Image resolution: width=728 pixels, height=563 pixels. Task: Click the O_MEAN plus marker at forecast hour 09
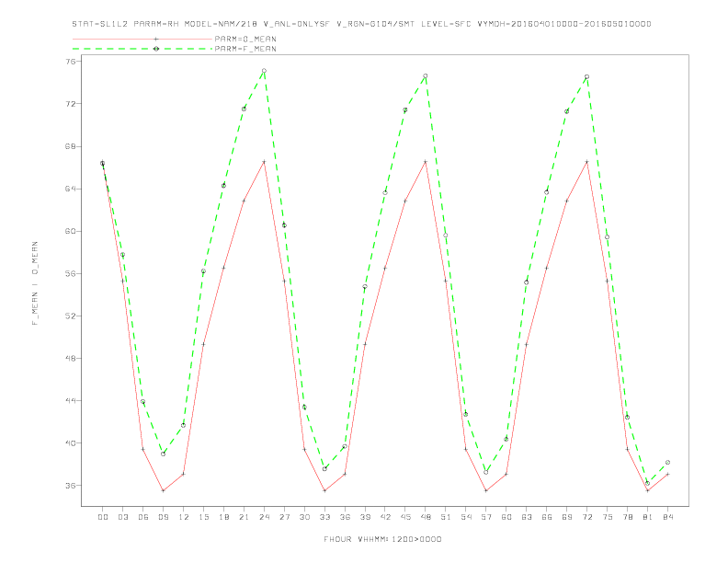click(x=163, y=490)
